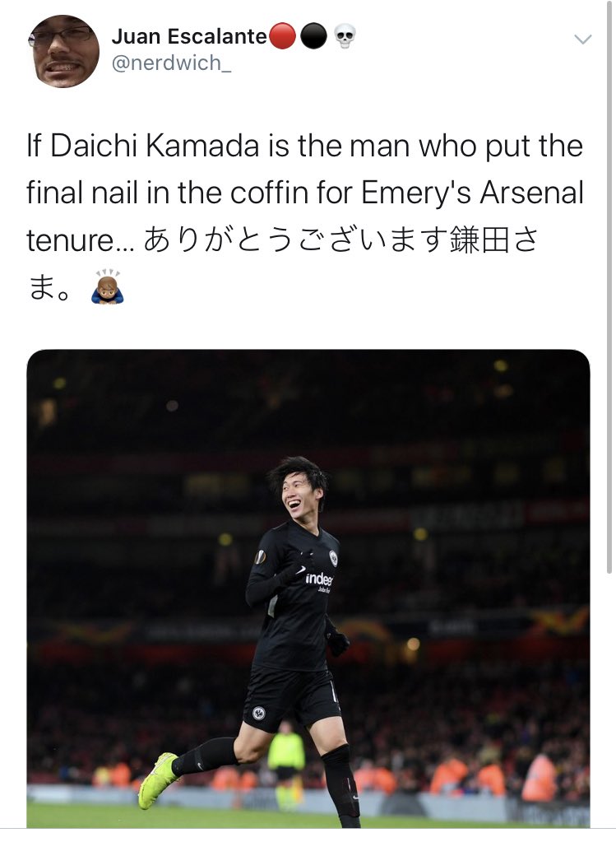
Task: Click the red circle emoji beside name
Action: coord(282,36)
